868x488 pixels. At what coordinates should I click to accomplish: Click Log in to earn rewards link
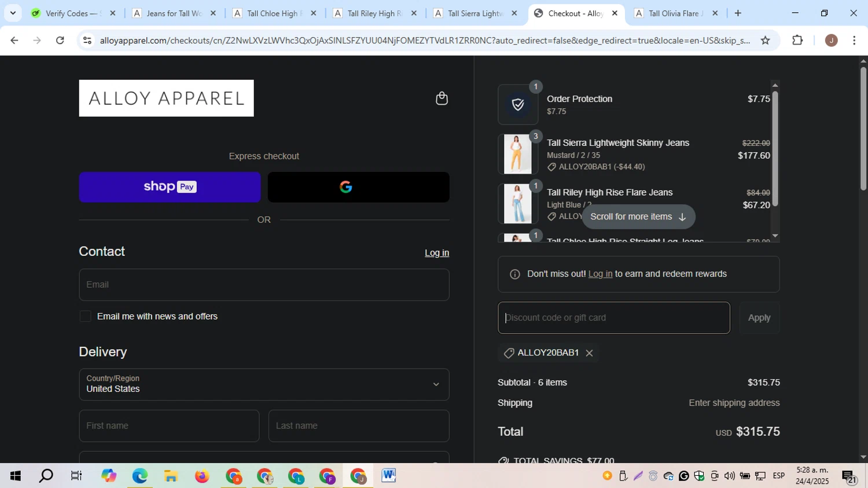tap(600, 274)
